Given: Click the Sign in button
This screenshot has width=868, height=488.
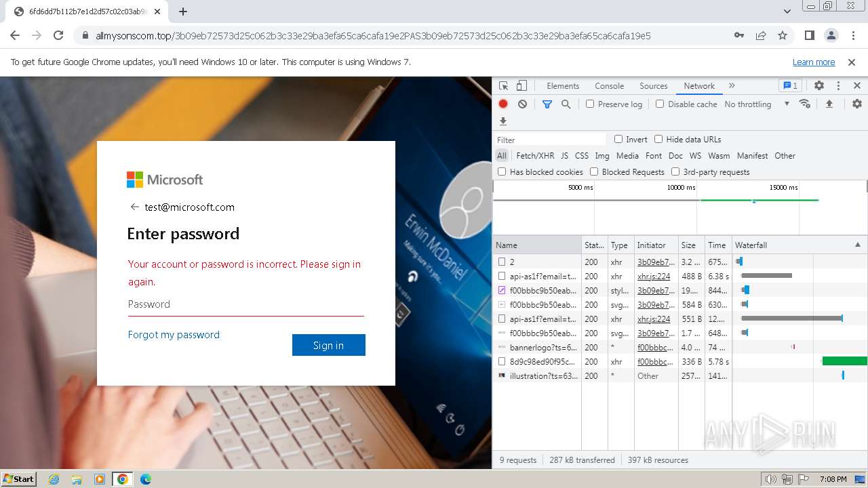Looking at the screenshot, I should [329, 345].
